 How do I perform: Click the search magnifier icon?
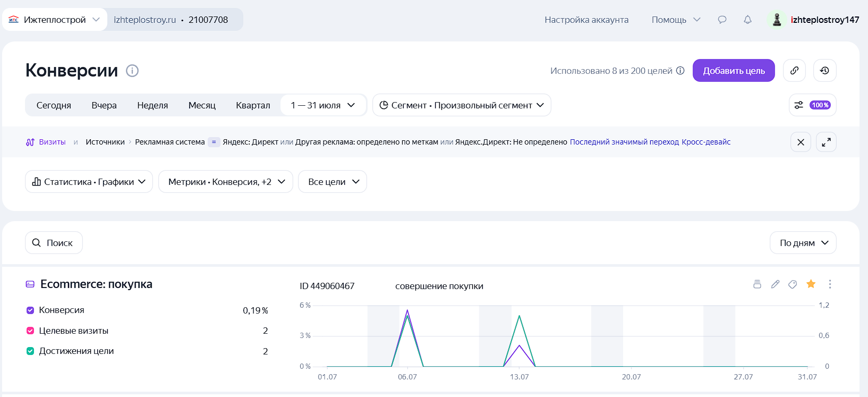(x=37, y=243)
